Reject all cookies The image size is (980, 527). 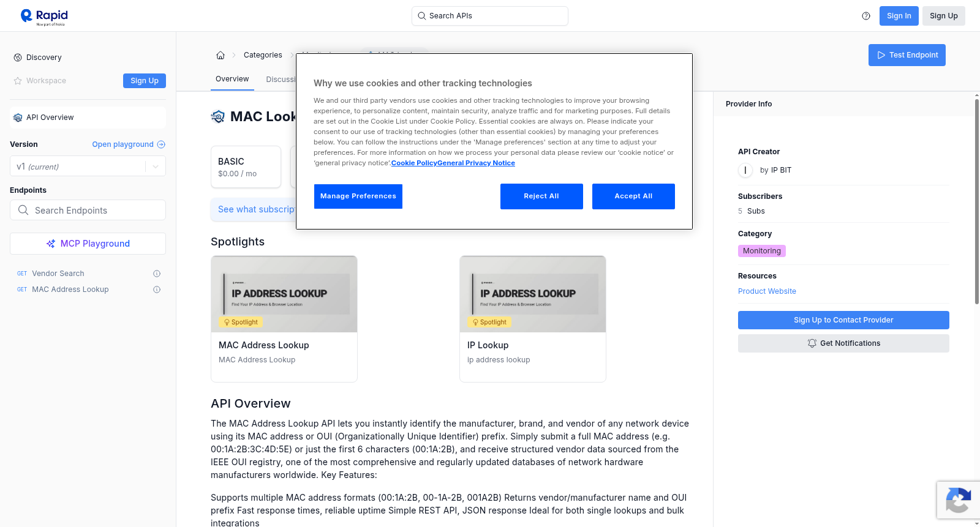tap(541, 196)
